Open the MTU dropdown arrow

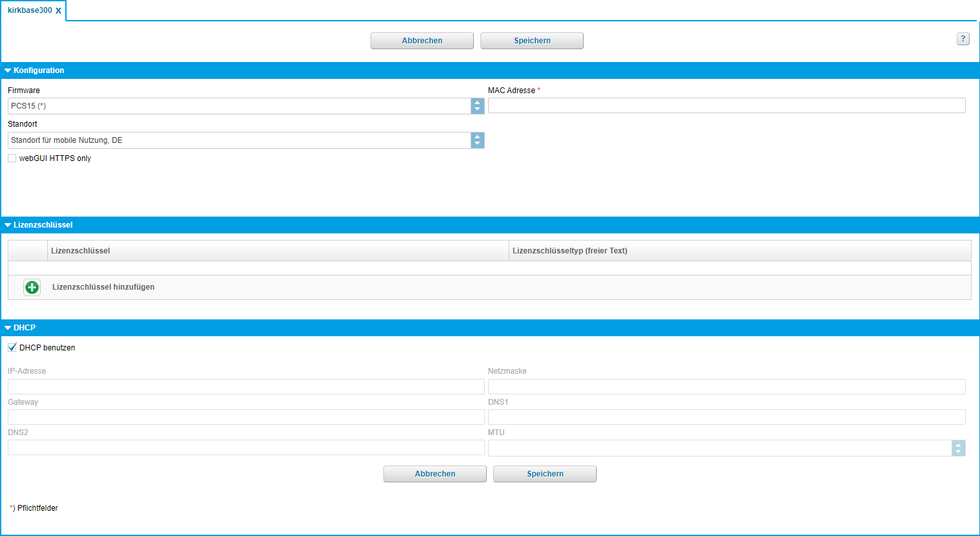click(959, 448)
